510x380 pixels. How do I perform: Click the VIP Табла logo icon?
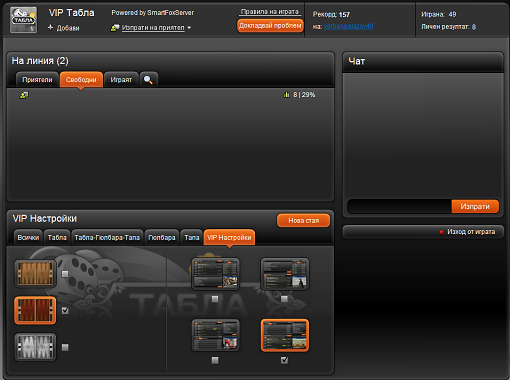point(23,20)
